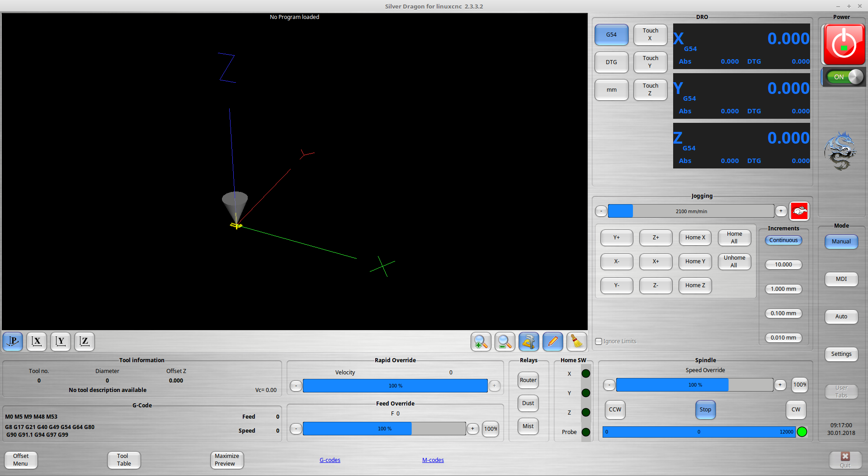This screenshot has height=476, width=868.
Task: Select 1.000 mm jog increment
Action: (x=783, y=289)
